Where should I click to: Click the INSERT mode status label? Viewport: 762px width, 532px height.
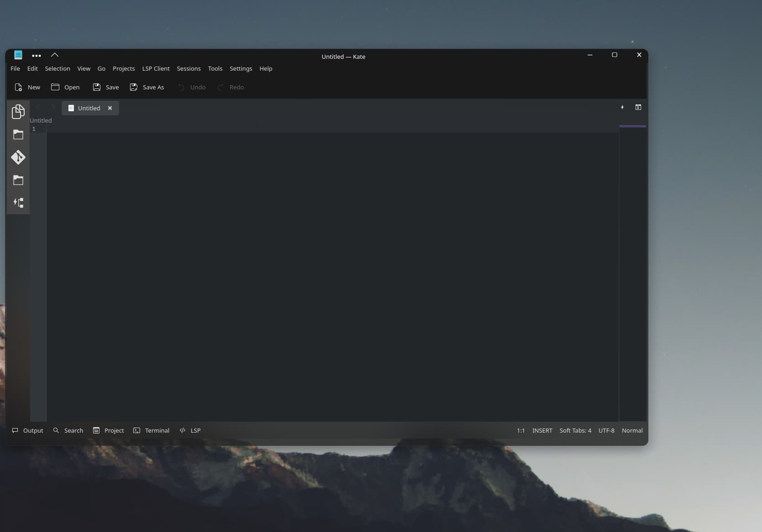click(542, 430)
